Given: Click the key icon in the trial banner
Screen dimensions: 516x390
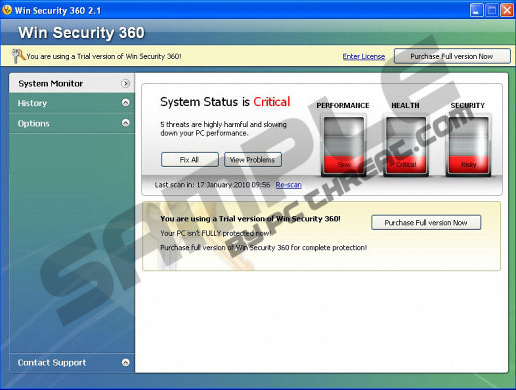Looking at the screenshot, I should coord(18,56).
